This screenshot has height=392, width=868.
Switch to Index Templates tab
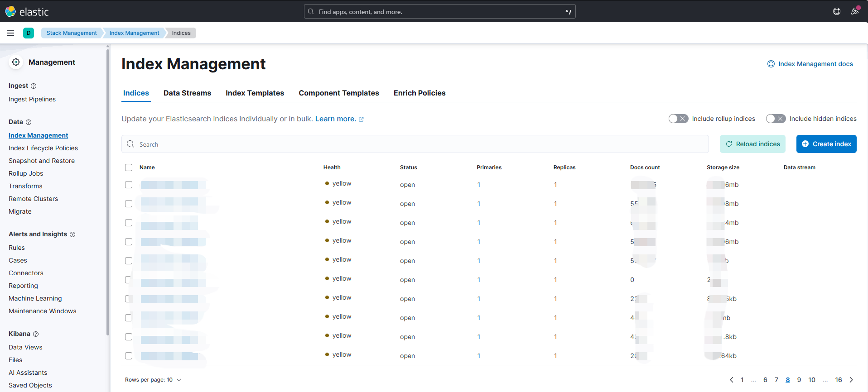click(255, 93)
